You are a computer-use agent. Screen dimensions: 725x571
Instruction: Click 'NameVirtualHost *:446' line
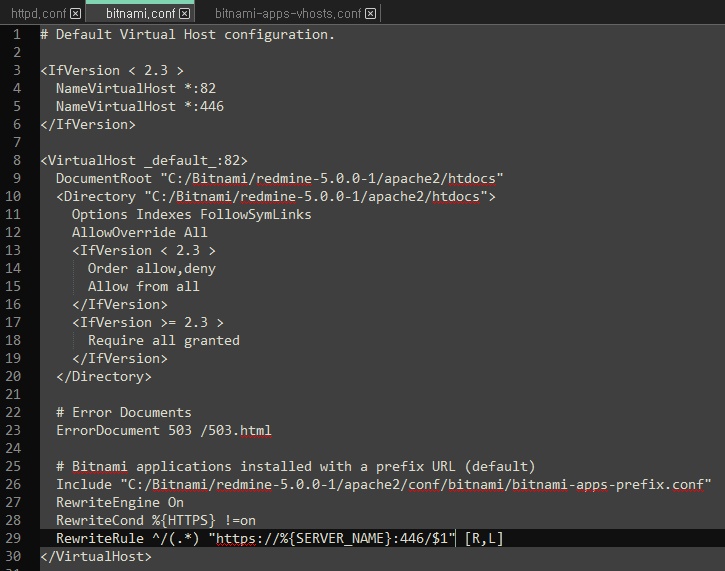[x=140, y=106]
